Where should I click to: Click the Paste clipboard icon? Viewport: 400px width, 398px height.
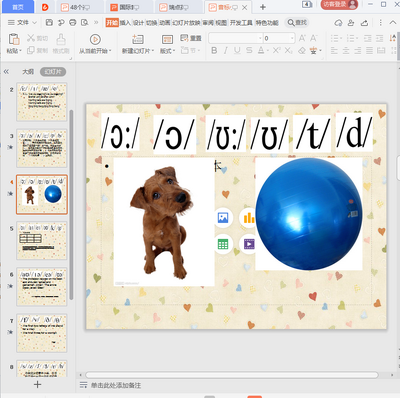tap(14, 39)
